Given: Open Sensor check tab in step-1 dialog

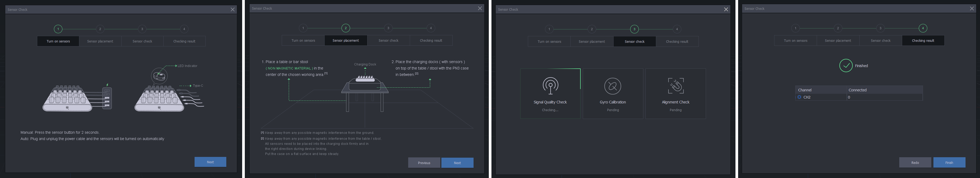Looking at the screenshot, I should [142, 41].
